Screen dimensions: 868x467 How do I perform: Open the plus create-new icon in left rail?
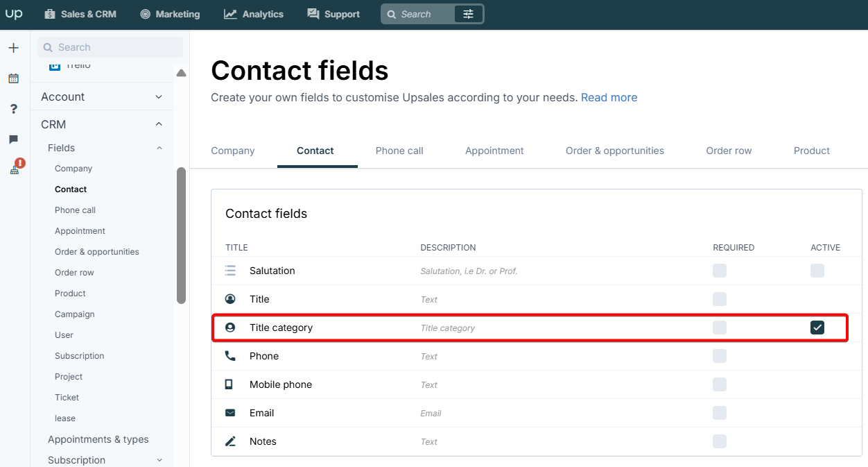(13, 48)
